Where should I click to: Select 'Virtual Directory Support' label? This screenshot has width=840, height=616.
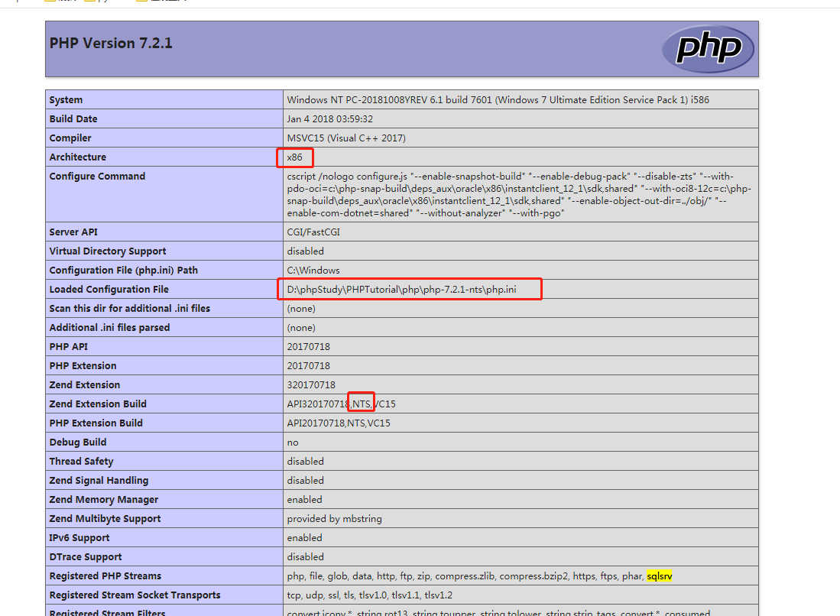click(x=108, y=251)
